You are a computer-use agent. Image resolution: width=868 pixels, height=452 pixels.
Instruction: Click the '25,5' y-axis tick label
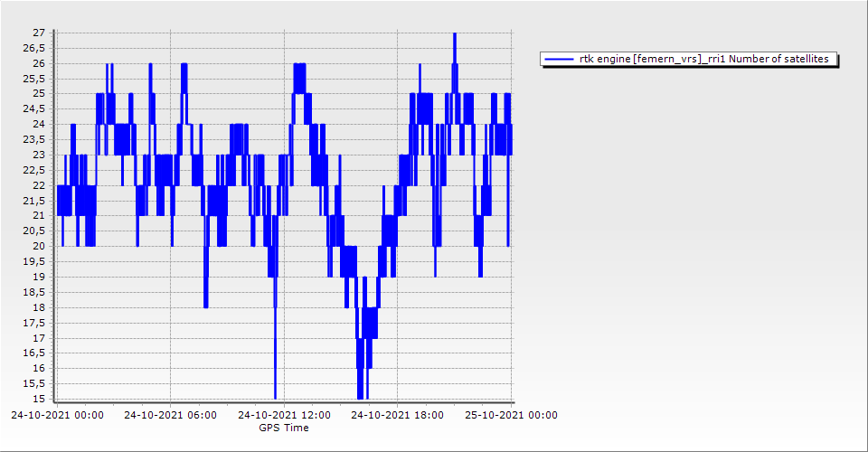coord(34,79)
